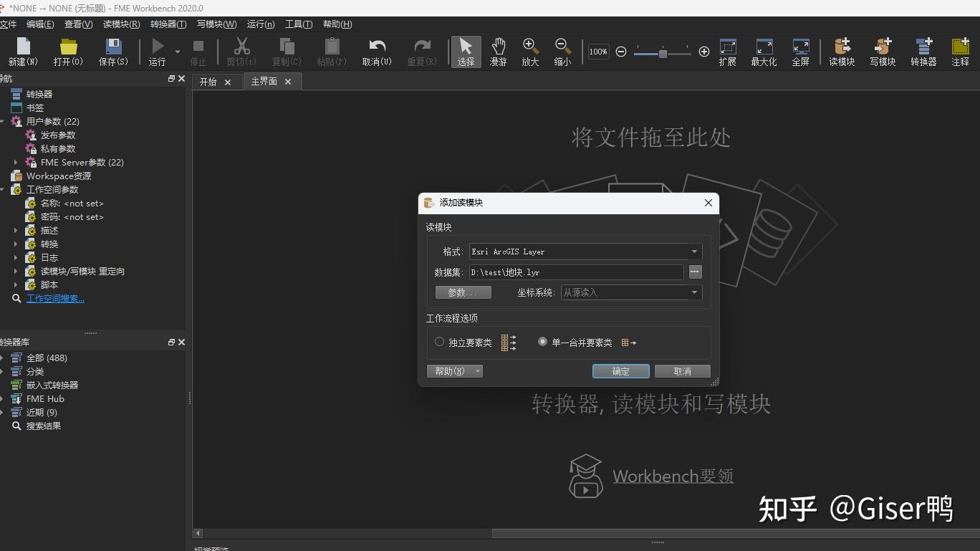Screen dimensions: 980x551
Task: Click the 剪切 (Cut) toolbar icon
Action: coord(241,51)
